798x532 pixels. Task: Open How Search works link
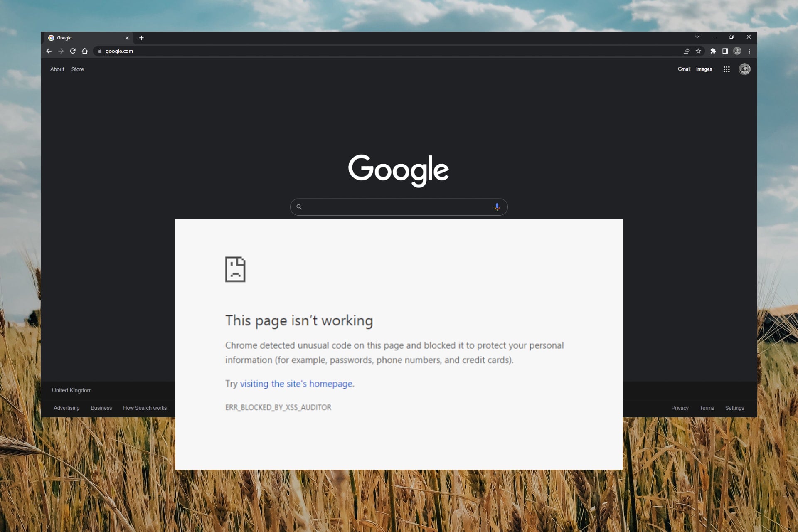(x=145, y=408)
